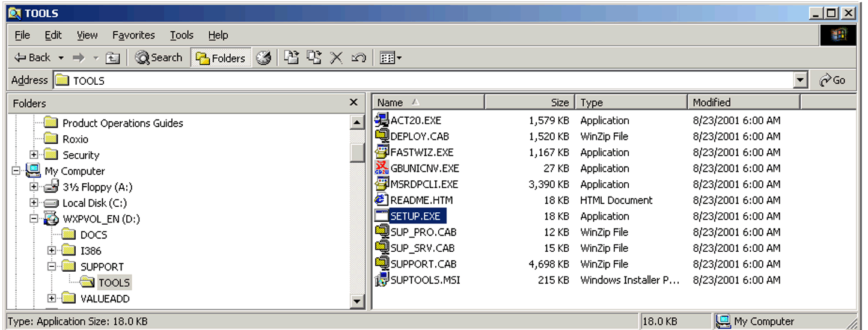Select the SUP_SRV.CAB file icon

382,248
